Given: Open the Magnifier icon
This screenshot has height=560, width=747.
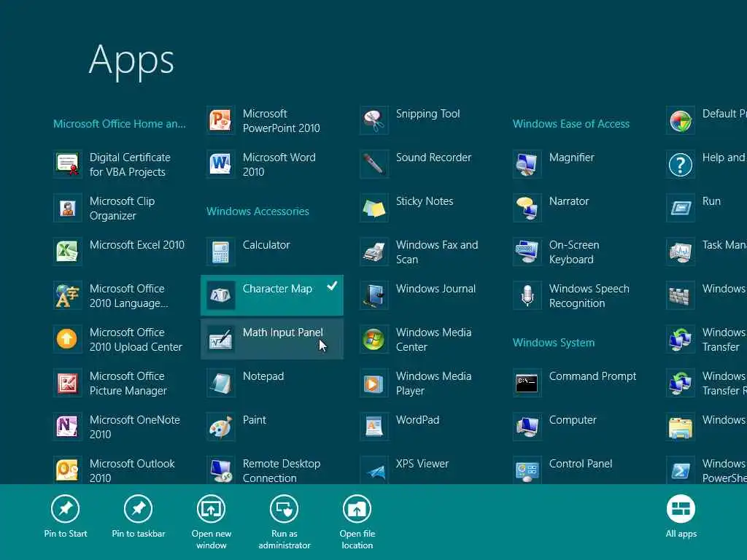Looking at the screenshot, I should click(x=527, y=164).
